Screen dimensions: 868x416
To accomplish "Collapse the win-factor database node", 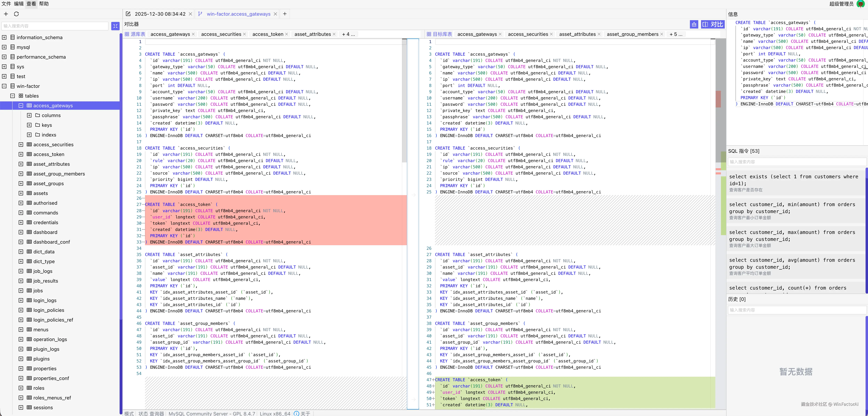I will point(4,86).
